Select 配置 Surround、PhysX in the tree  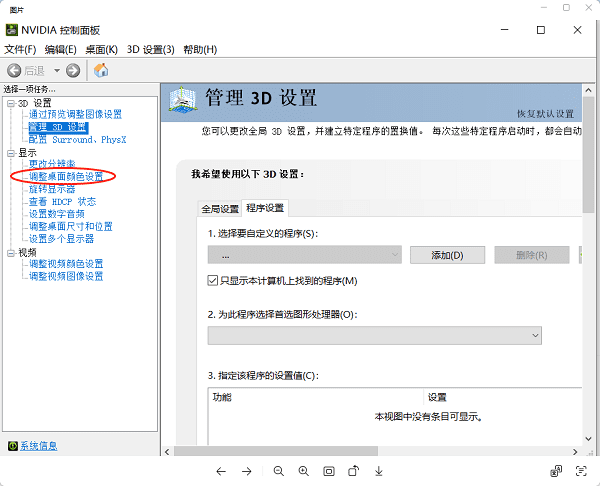[77, 140]
